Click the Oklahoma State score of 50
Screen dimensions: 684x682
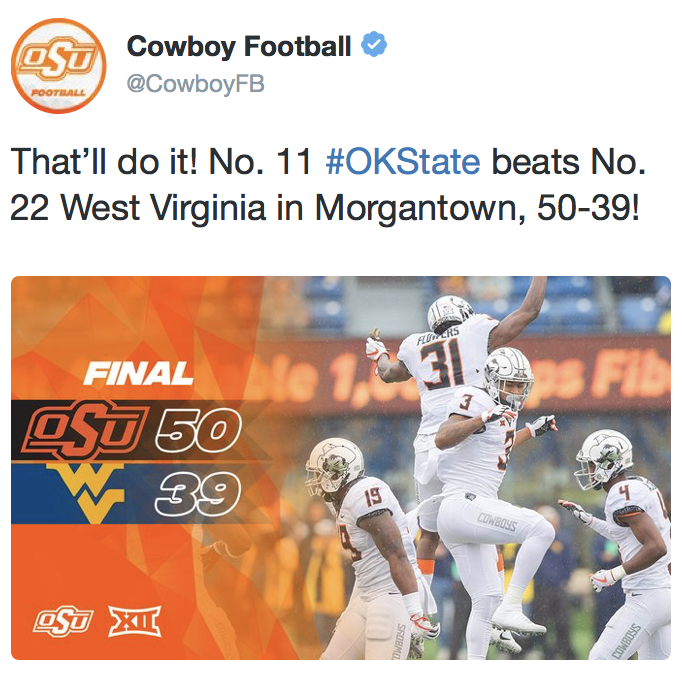click(198, 432)
